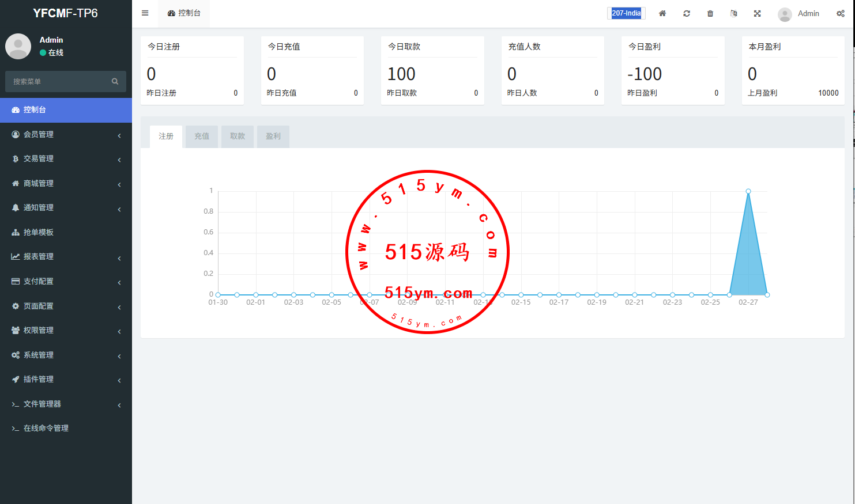The image size is (855, 504).
Task: Open 在线命令管理 in the sidebar
Action: click(46, 428)
